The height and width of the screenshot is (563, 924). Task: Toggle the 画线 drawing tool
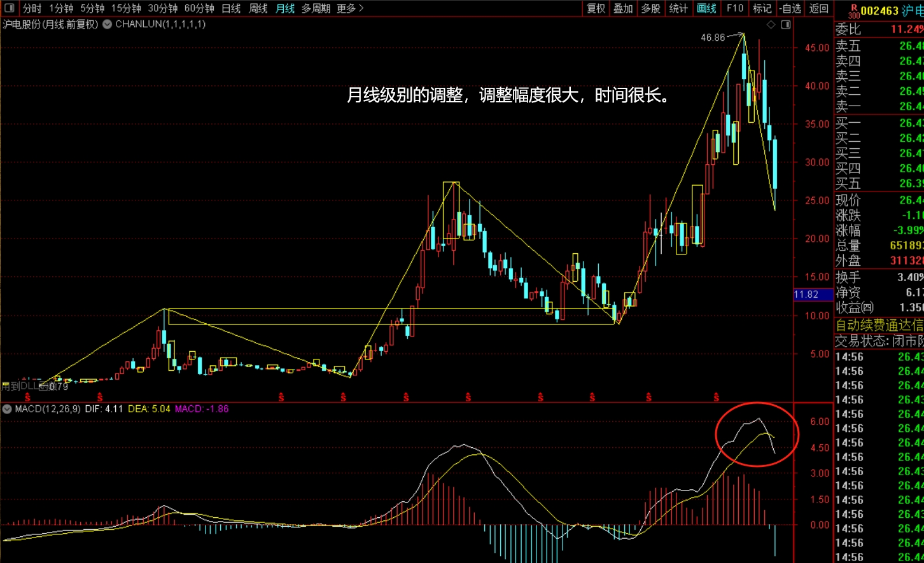706,8
